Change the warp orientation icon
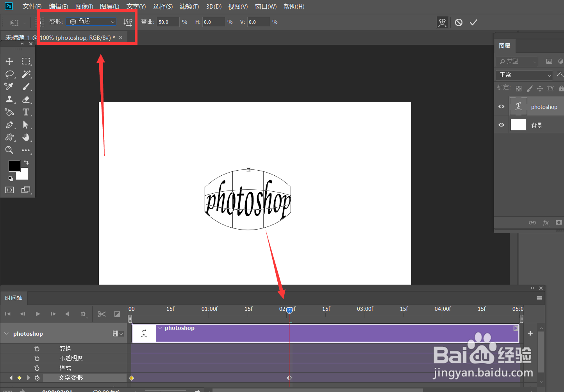Image resolution: width=564 pixels, height=392 pixels. point(128,22)
